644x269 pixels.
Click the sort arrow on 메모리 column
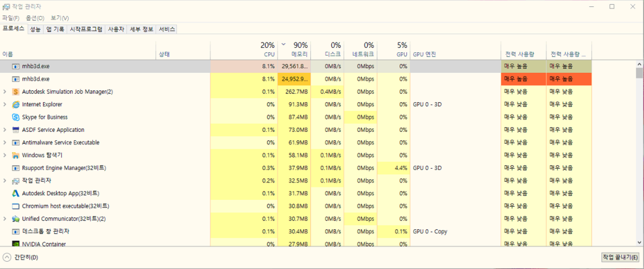pyautogui.click(x=284, y=44)
